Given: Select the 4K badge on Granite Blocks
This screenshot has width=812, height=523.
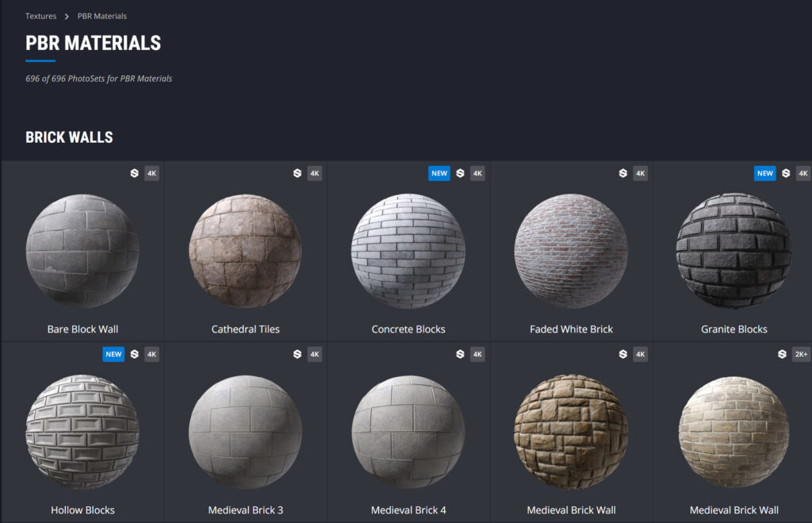Looking at the screenshot, I should click(x=803, y=173).
